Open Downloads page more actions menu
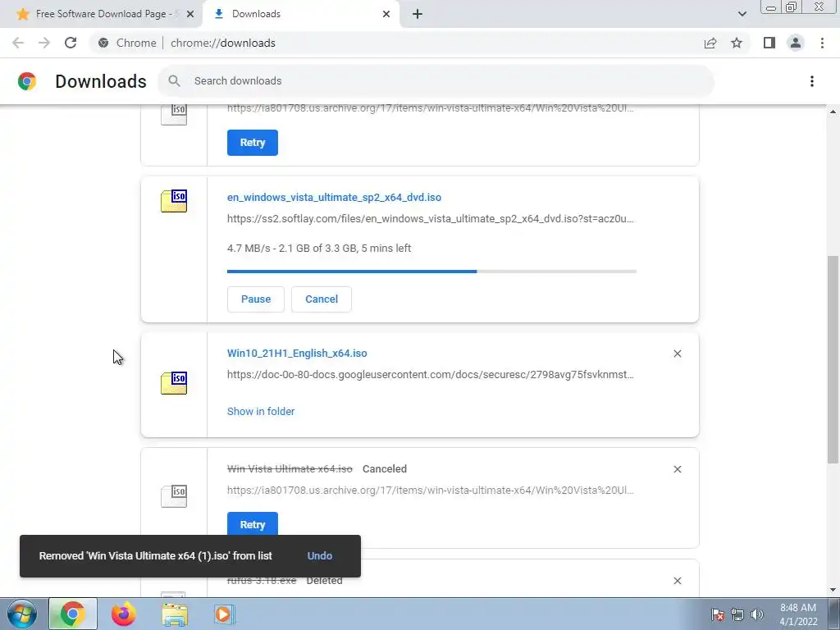The height and width of the screenshot is (630, 840). [x=812, y=81]
